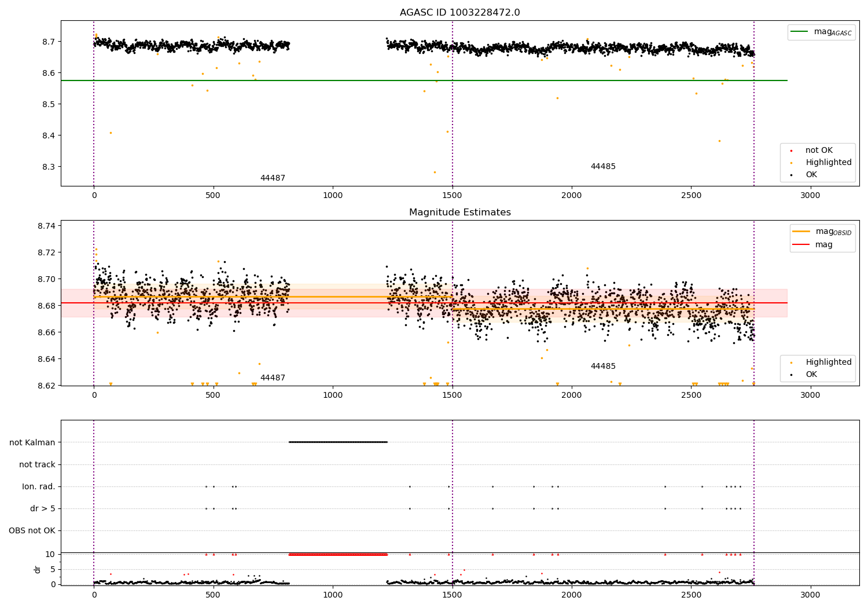The width and height of the screenshot is (868, 608).
Task: Click the 10 tick on the dr axis
Action: pyautogui.click(x=50, y=554)
